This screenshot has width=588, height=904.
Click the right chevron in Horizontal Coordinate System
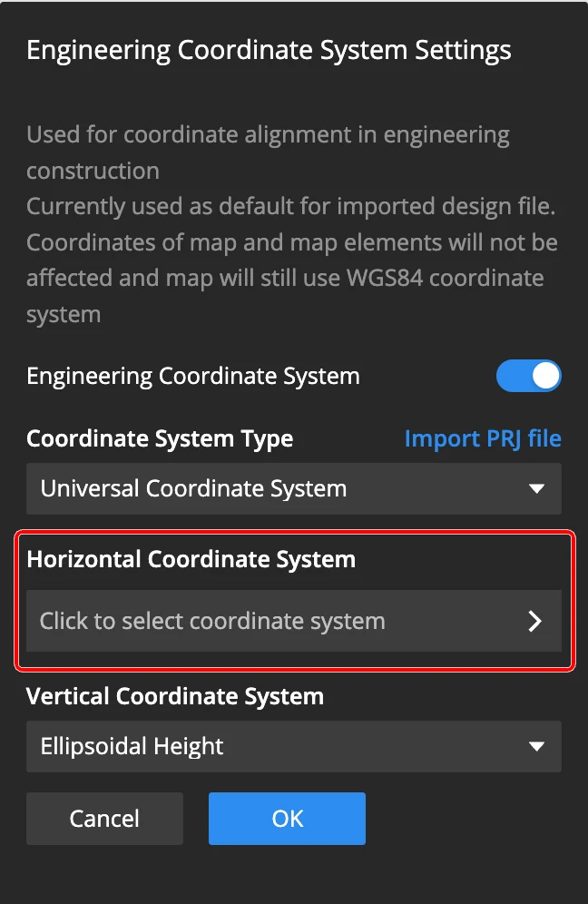coord(534,621)
